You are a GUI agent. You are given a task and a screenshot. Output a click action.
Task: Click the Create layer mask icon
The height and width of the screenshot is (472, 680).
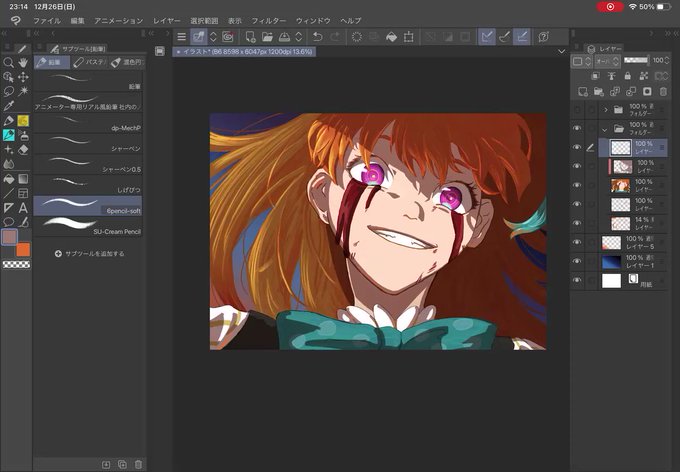click(x=647, y=92)
